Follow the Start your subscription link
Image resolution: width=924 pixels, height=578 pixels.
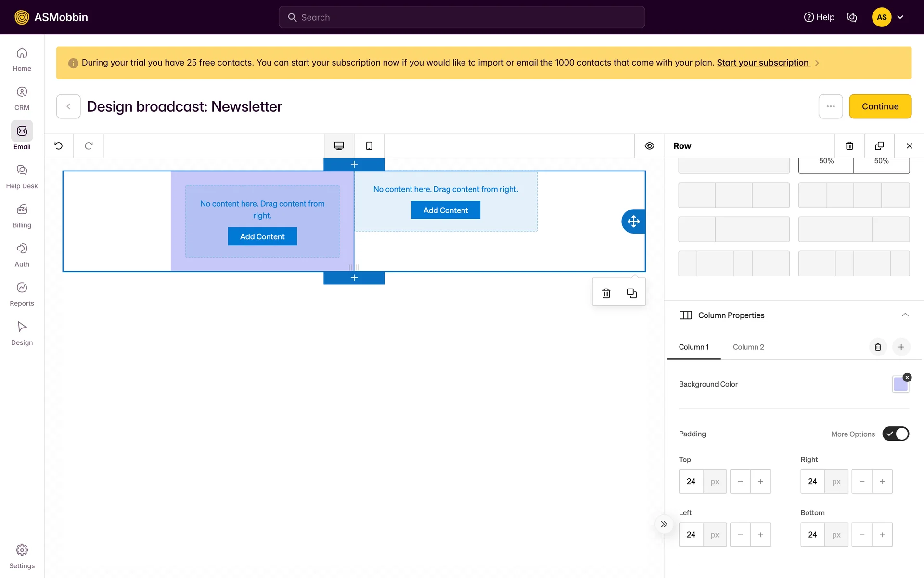tap(762, 63)
